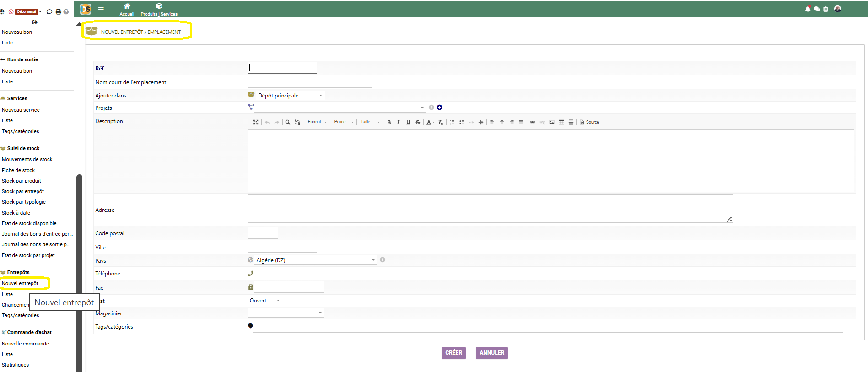
Task: Open the clipboard tasks icon in header
Action: pos(825,9)
